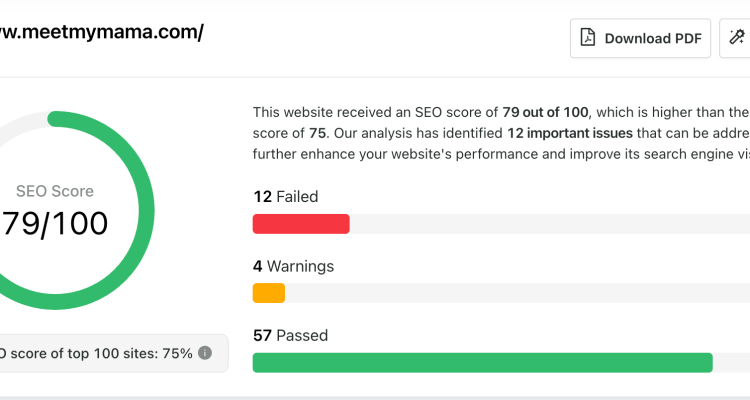The width and height of the screenshot is (750, 400).
Task: Click the Download PDF button label
Action: pyautogui.click(x=653, y=38)
